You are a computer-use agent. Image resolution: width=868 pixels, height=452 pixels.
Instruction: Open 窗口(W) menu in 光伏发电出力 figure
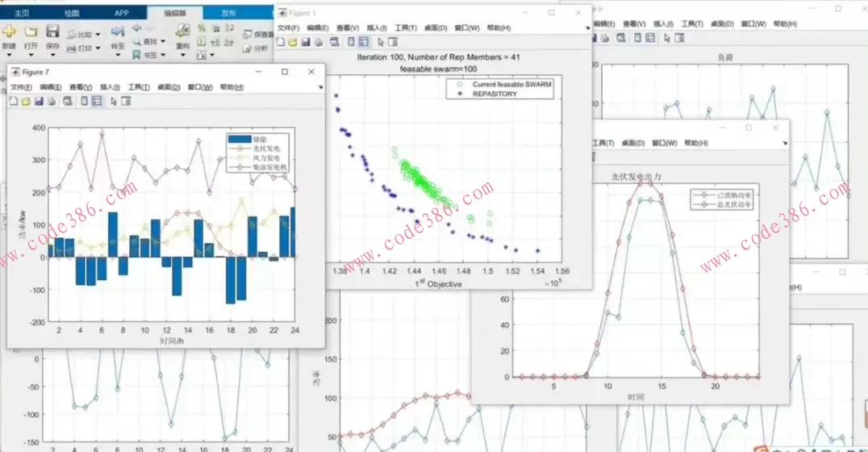[664, 143]
